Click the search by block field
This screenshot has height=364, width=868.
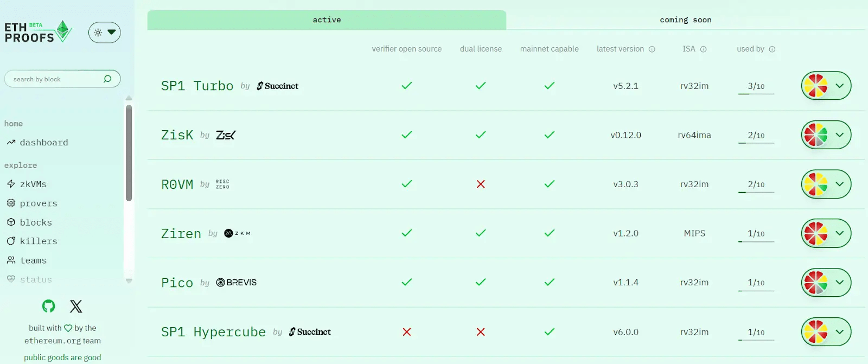pos(54,79)
